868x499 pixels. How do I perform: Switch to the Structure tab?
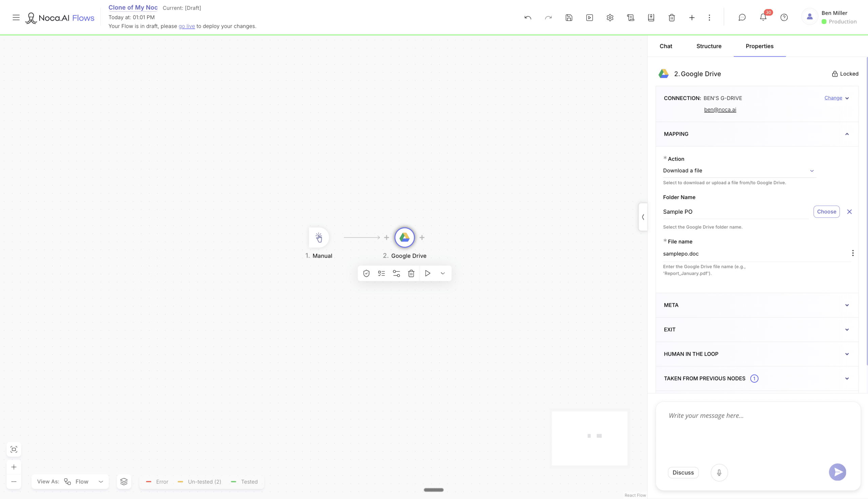708,46
